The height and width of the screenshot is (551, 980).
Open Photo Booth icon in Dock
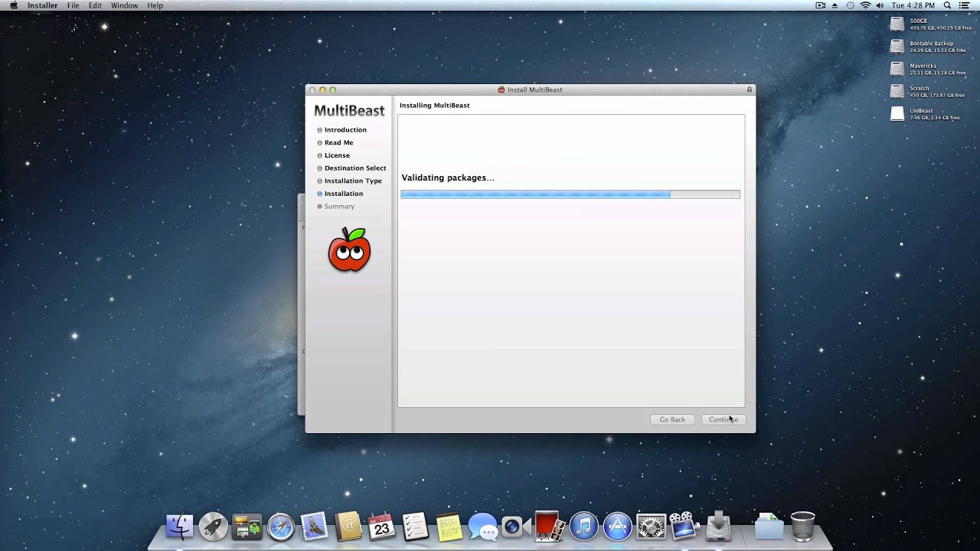(549, 527)
